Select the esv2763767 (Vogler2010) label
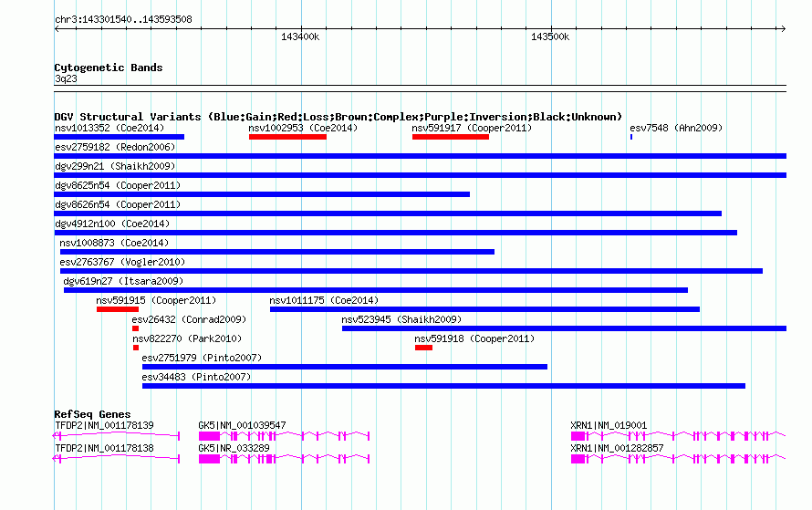Image resolution: width=812 pixels, height=510 pixels. click(122, 262)
